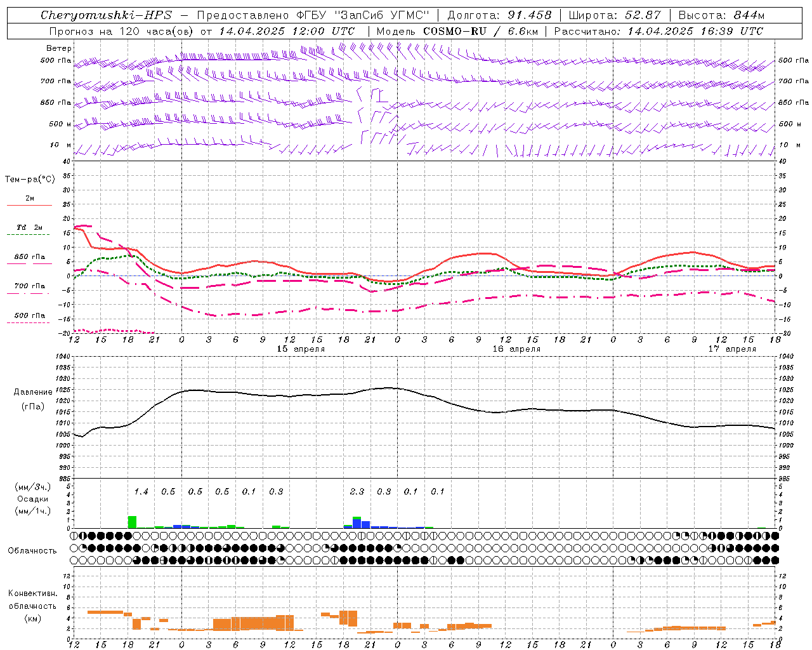The height and width of the screenshot is (650, 812).
Task: Select the (мм/3ч.) precipitation unit label
Action: point(33,487)
